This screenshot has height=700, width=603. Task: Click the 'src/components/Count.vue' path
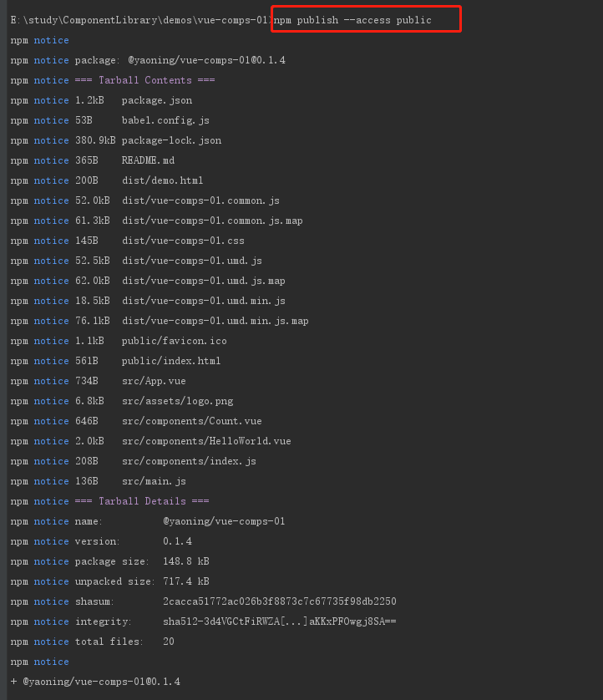192,421
